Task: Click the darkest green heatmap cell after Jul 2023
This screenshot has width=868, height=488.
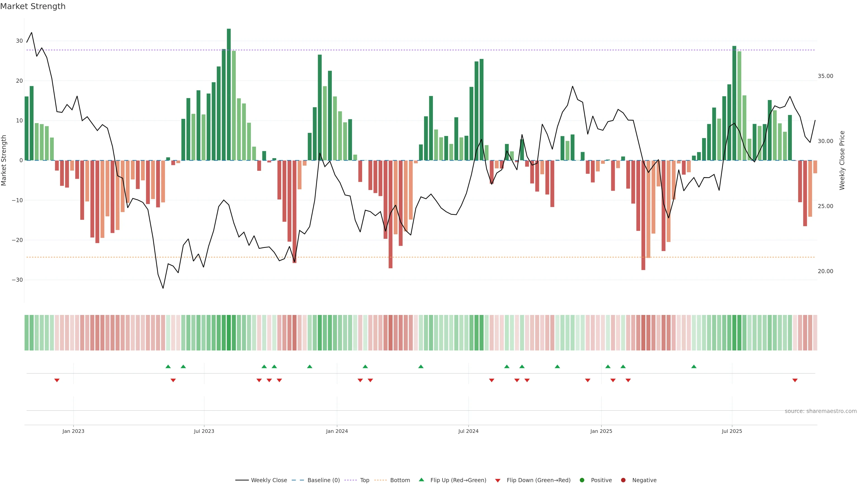Action: [x=229, y=332]
